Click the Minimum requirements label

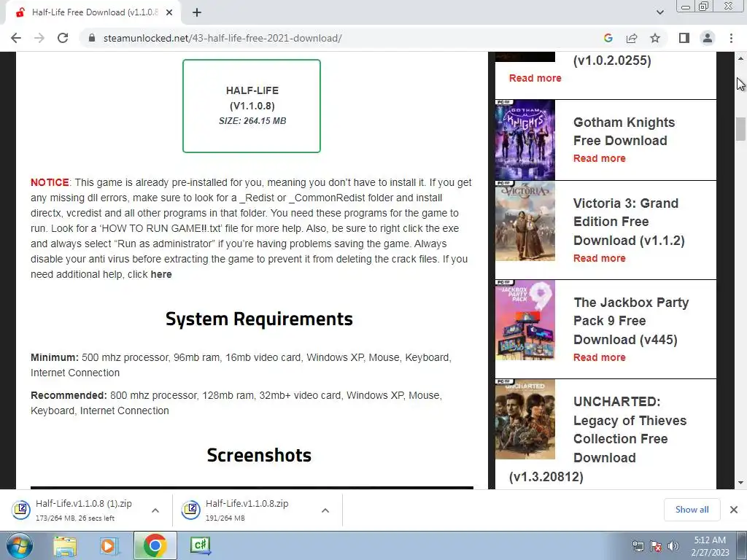click(54, 357)
